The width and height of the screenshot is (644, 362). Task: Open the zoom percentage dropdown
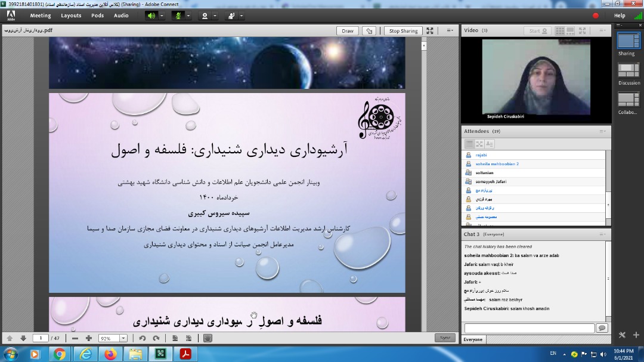coord(123,338)
